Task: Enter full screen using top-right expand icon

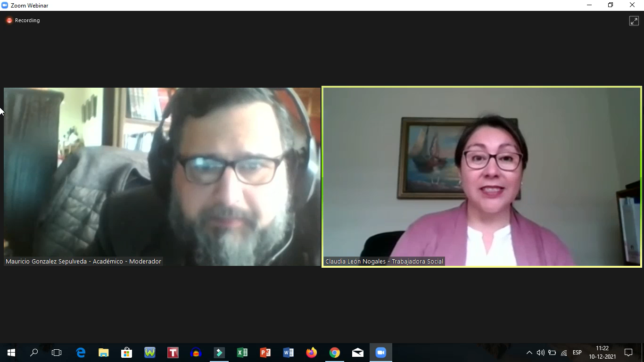Action: tap(634, 21)
